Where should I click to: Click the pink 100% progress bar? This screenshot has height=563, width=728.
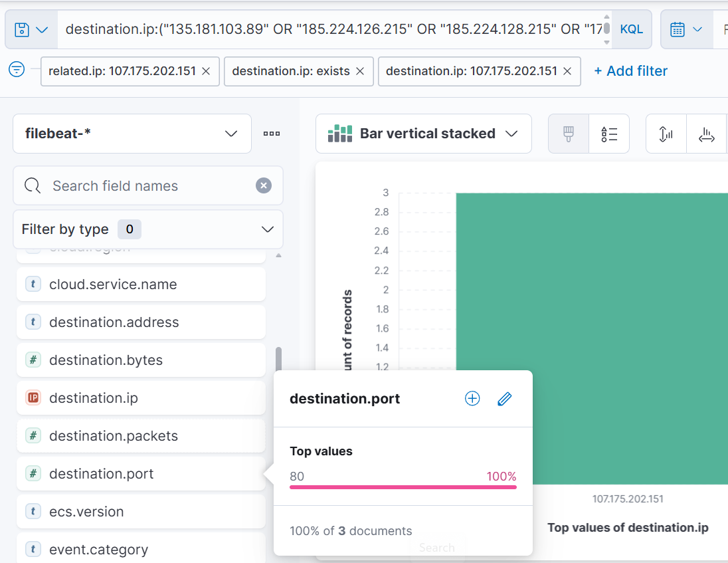pos(403,487)
